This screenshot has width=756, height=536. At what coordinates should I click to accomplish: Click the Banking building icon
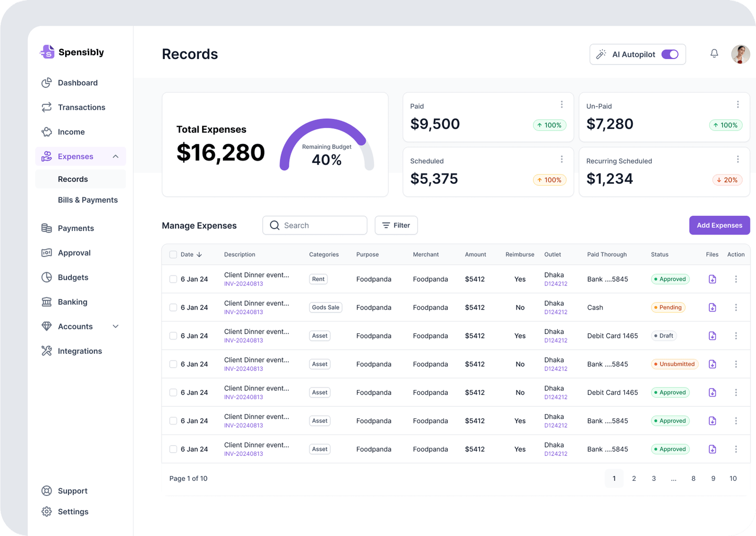click(46, 302)
